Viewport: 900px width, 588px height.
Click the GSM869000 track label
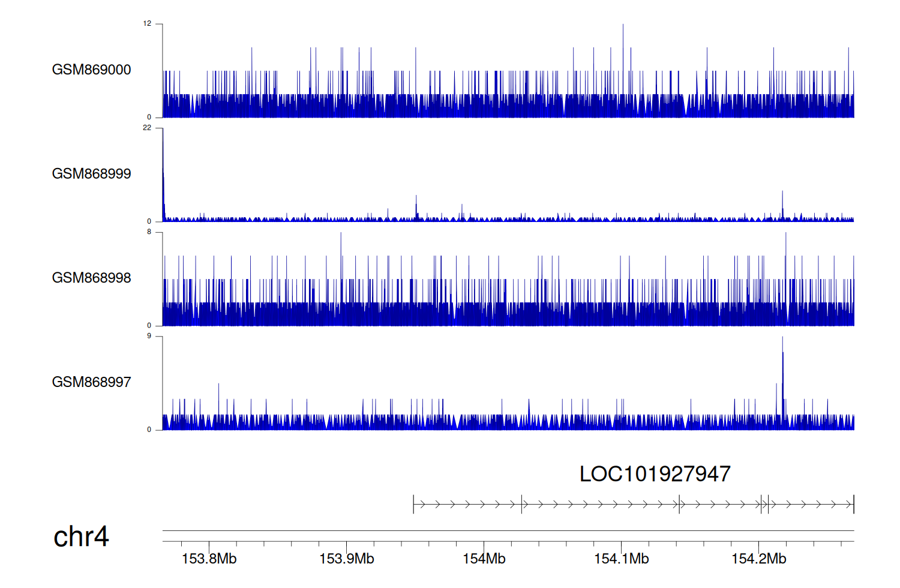coord(91,70)
